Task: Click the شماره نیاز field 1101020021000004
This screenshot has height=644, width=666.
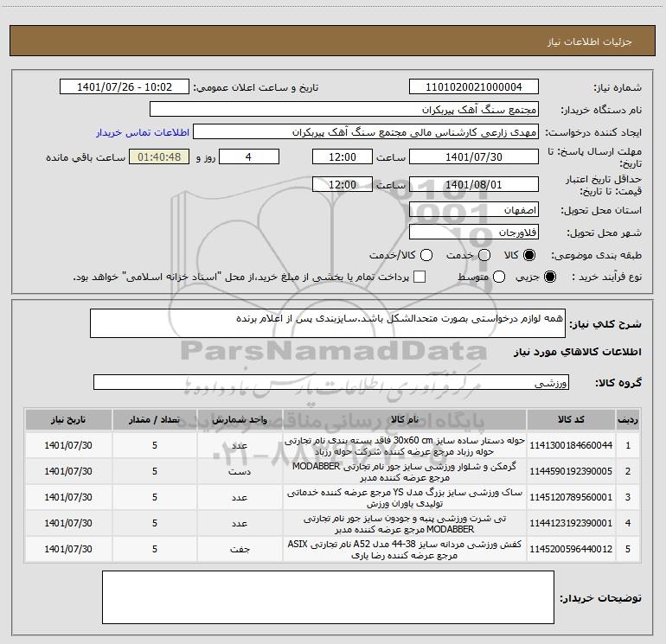Action: pyautogui.click(x=474, y=87)
